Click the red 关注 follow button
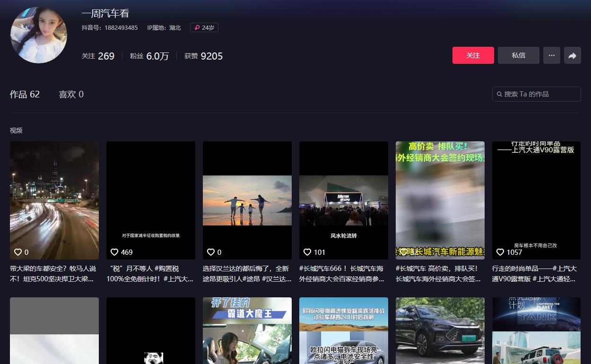Image resolution: width=591 pixels, height=364 pixels. pyautogui.click(x=473, y=55)
